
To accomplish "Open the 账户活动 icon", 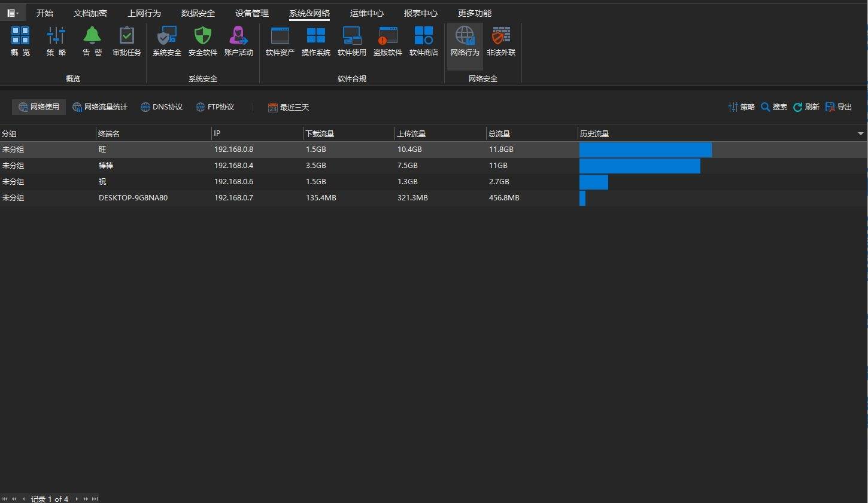I will [239, 41].
